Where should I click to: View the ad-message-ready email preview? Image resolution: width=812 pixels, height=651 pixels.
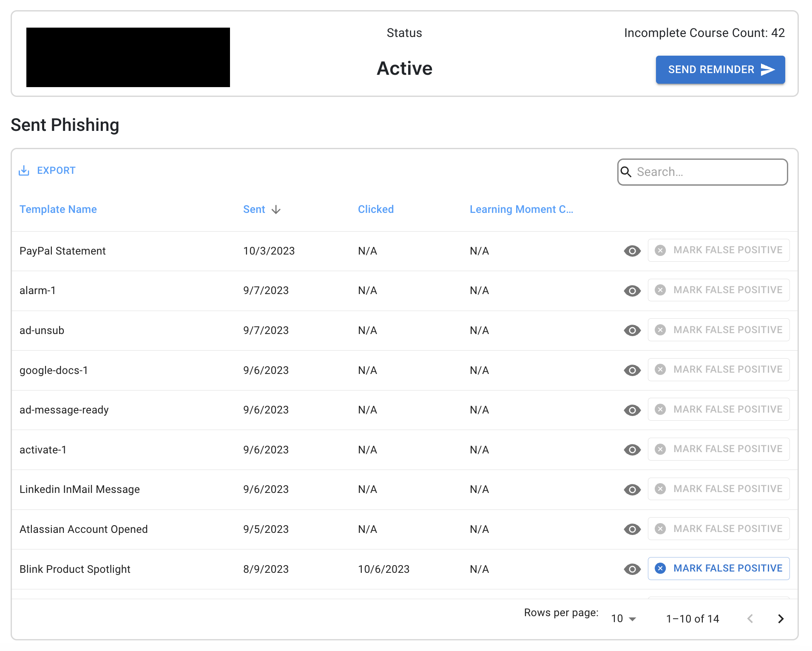point(632,410)
